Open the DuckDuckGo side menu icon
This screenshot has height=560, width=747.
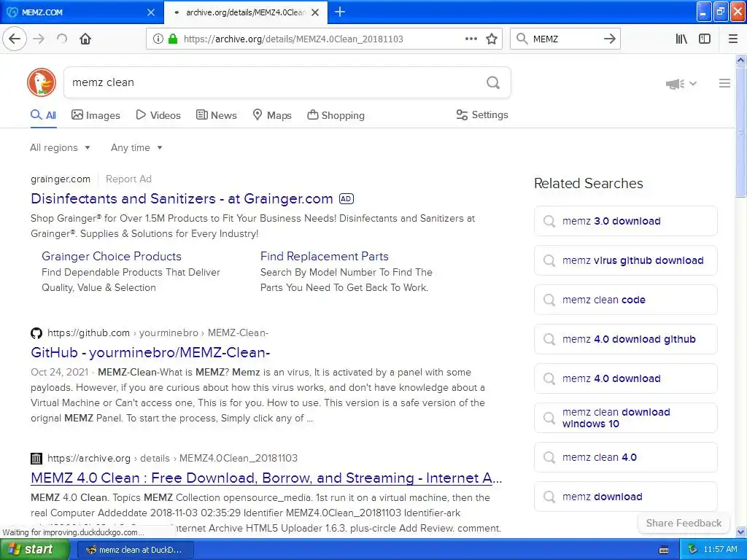point(724,83)
